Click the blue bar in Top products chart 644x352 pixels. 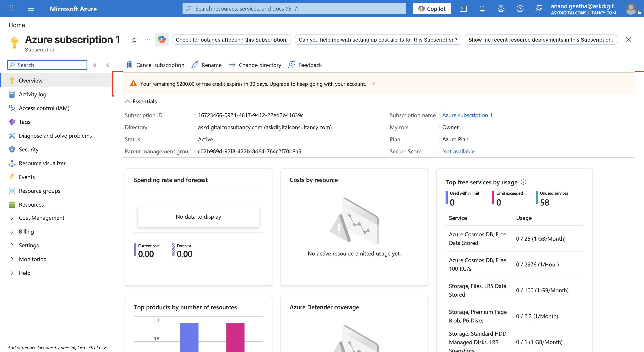pos(189,337)
